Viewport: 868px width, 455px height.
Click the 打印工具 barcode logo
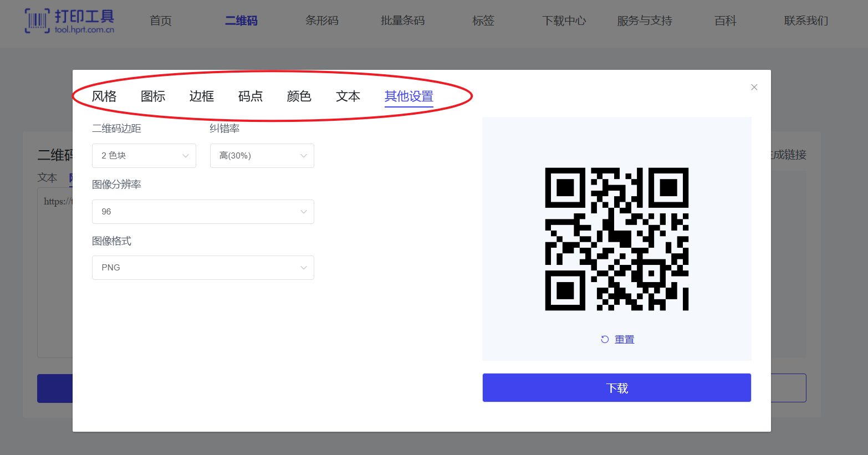pos(70,21)
